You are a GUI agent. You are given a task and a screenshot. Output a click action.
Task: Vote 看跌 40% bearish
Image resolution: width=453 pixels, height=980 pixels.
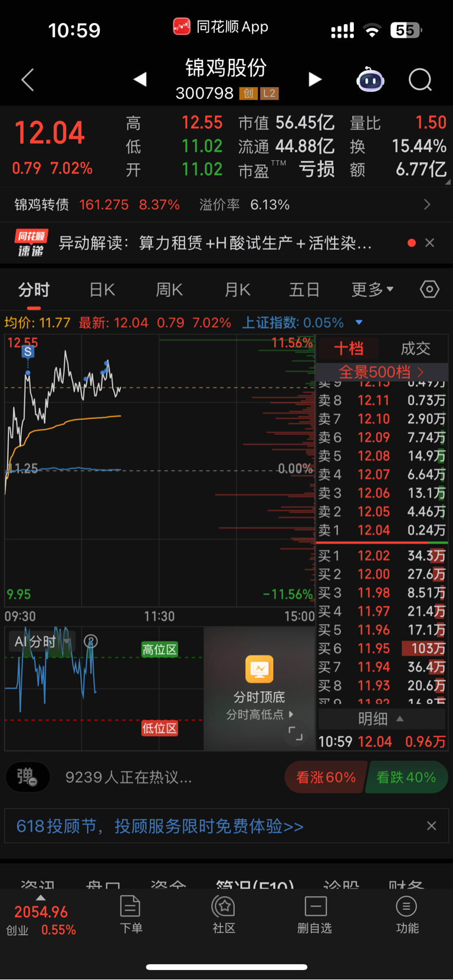[406, 777]
